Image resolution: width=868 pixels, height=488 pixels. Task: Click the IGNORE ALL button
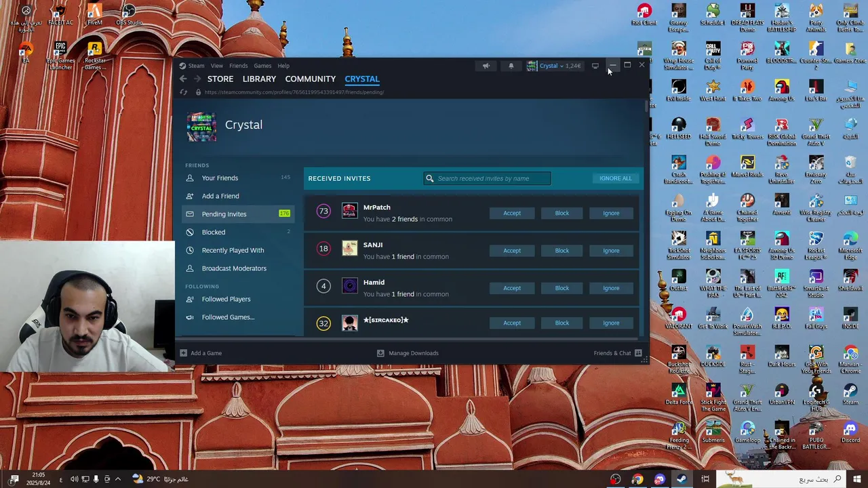(x=615, y=178)
